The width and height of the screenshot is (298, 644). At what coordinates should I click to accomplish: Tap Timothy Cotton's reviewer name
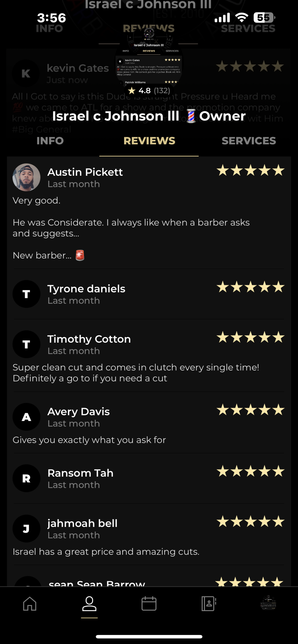point(89,339)
